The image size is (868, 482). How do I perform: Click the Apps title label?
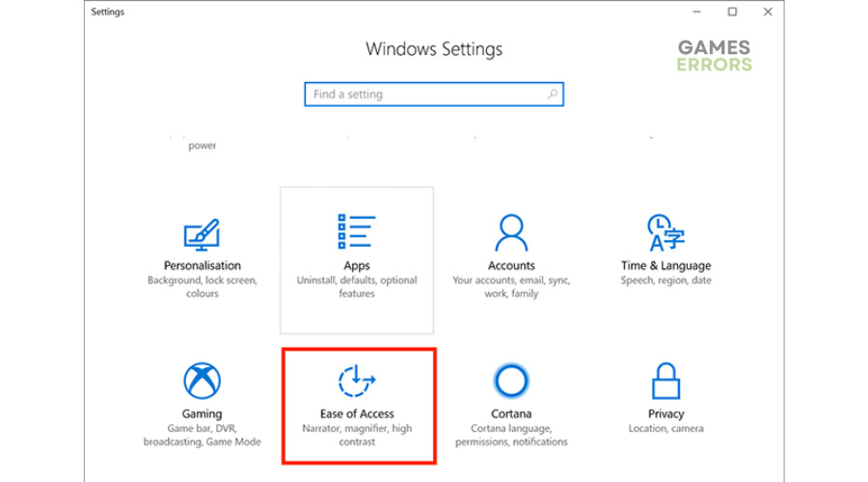pos(357,266)
